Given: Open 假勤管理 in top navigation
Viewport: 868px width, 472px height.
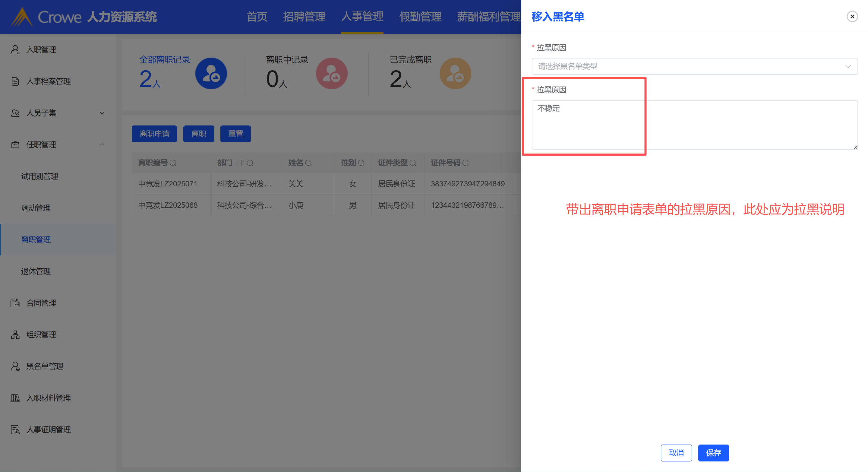Looking at the screenshot, I should click(420, 16).
